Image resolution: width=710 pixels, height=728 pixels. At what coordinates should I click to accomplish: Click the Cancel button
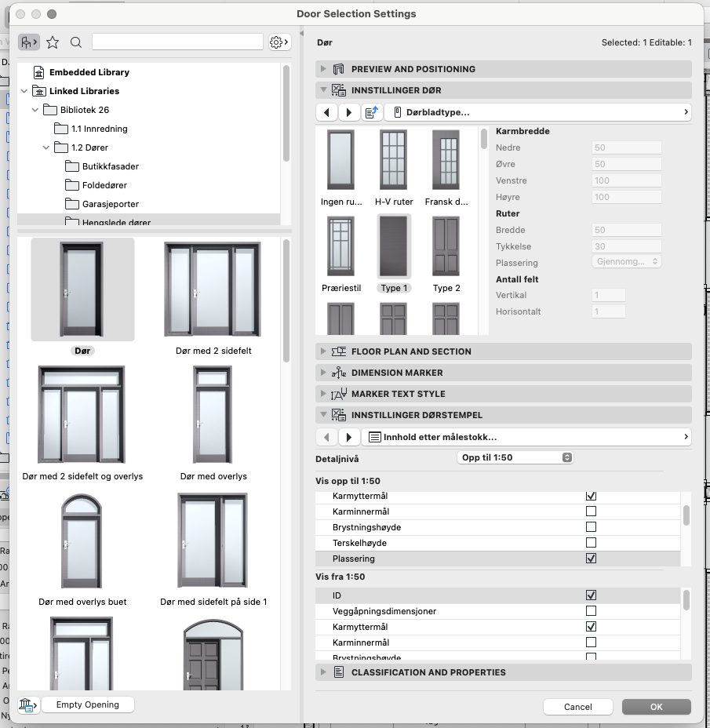click(578, 707)
